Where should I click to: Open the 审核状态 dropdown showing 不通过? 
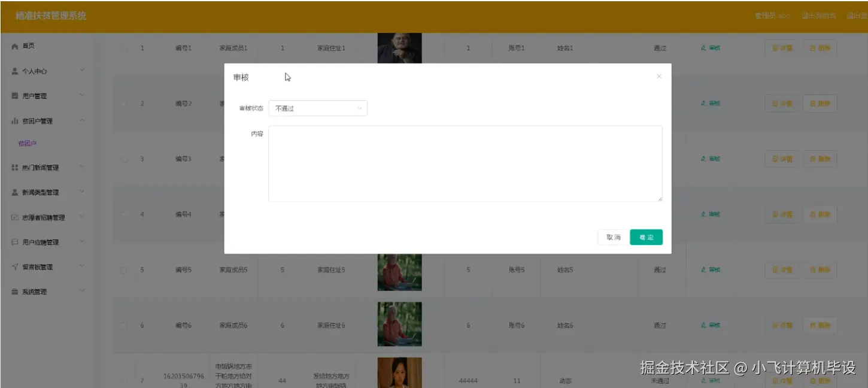click(318, 108)
